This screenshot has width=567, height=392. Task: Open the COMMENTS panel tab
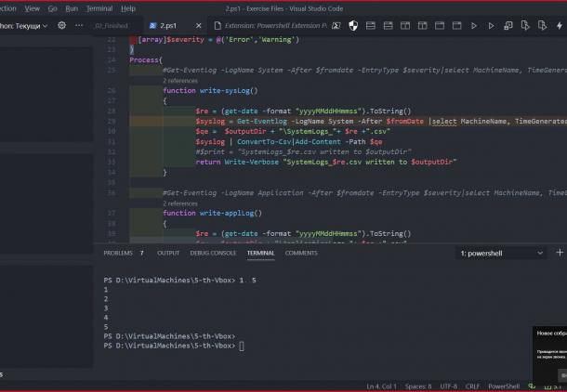point(301,253)
